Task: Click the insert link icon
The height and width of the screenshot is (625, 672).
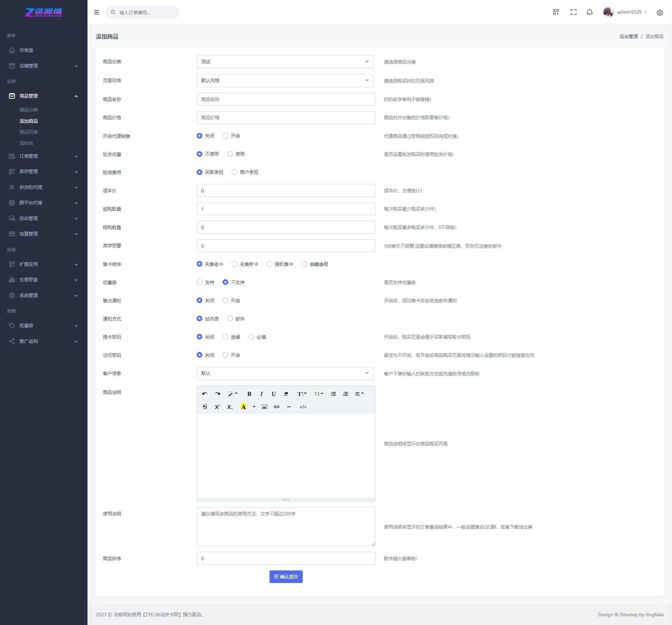Action: point(276,407)
